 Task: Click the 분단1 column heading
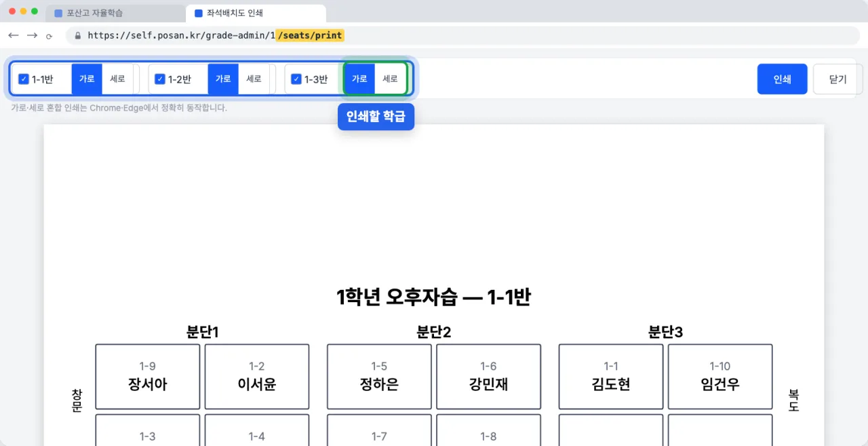(x=202, y=332)
